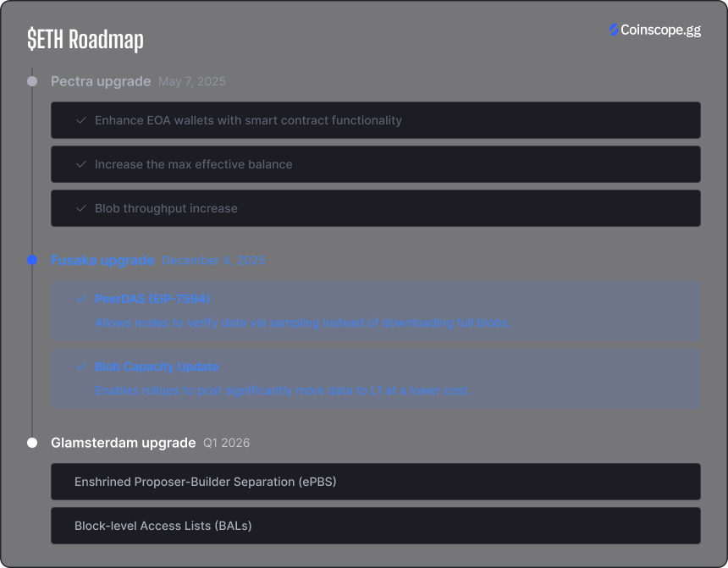This screenshot has width=728, height=568.
Task: Select the PeerDAS (EIP-7594) title
Action: 152,299
